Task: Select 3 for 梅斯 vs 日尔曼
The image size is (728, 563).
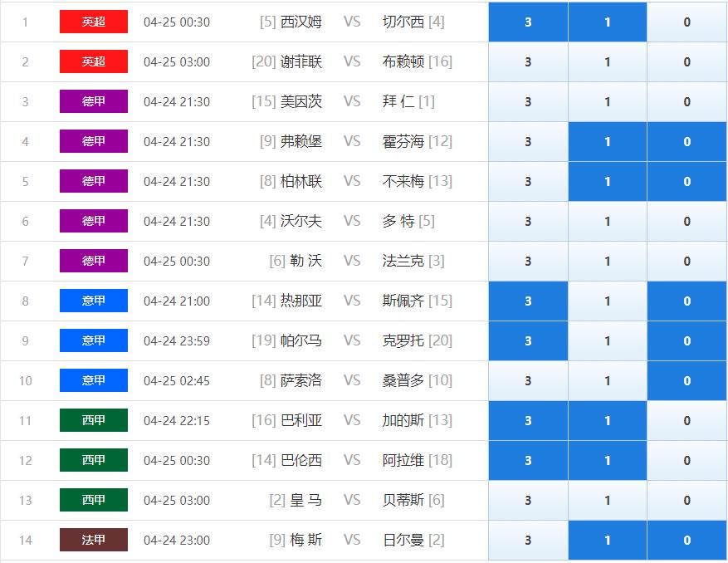Action: 528,541
